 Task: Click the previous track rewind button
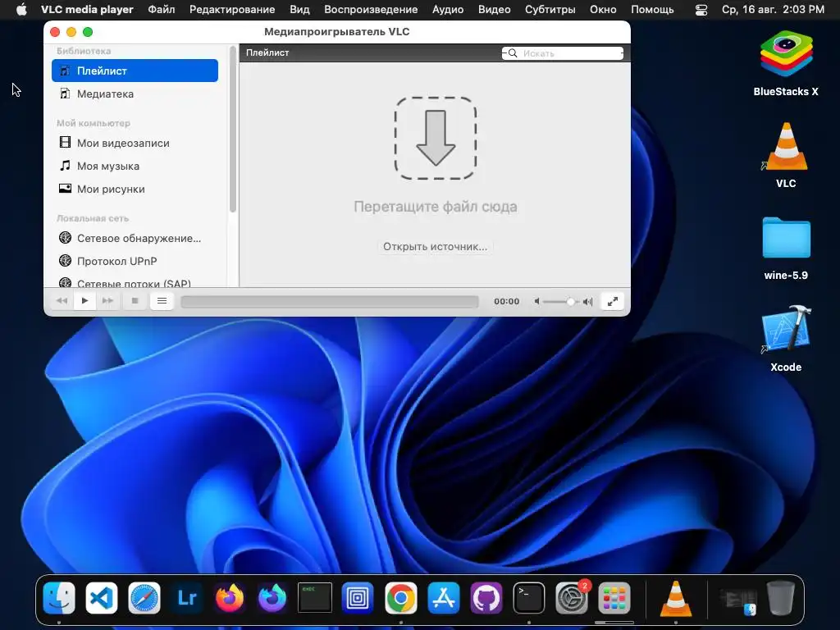[x=62, y=301]
